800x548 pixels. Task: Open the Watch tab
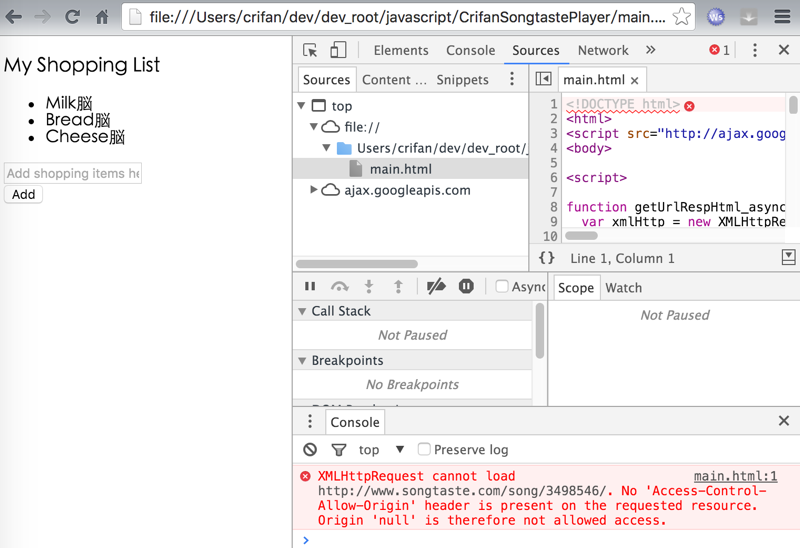click(x=623, y=288)
